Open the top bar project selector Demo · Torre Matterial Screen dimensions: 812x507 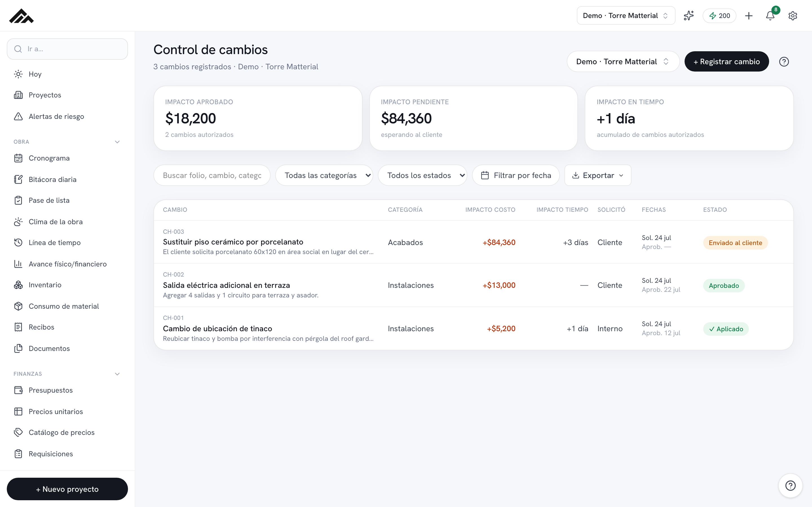[626, 16]
